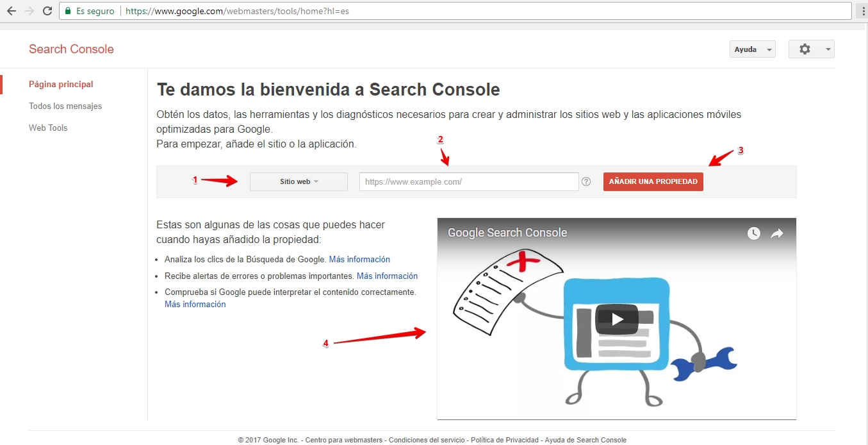Click the help question mark beside the URL field

click(586, 181)
